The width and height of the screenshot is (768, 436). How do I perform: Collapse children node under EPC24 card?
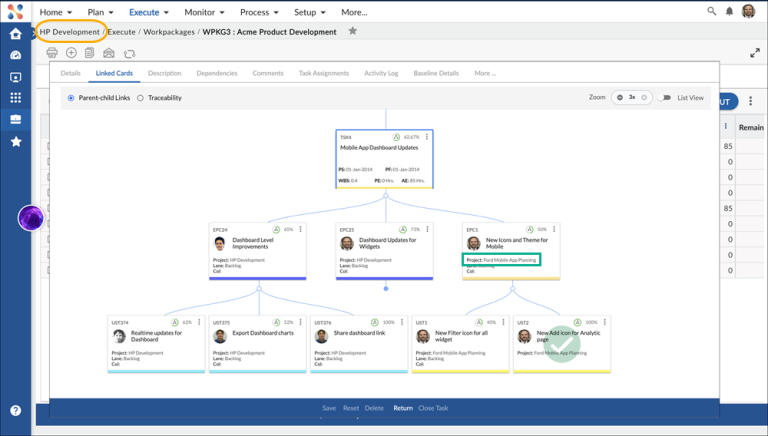259,289
